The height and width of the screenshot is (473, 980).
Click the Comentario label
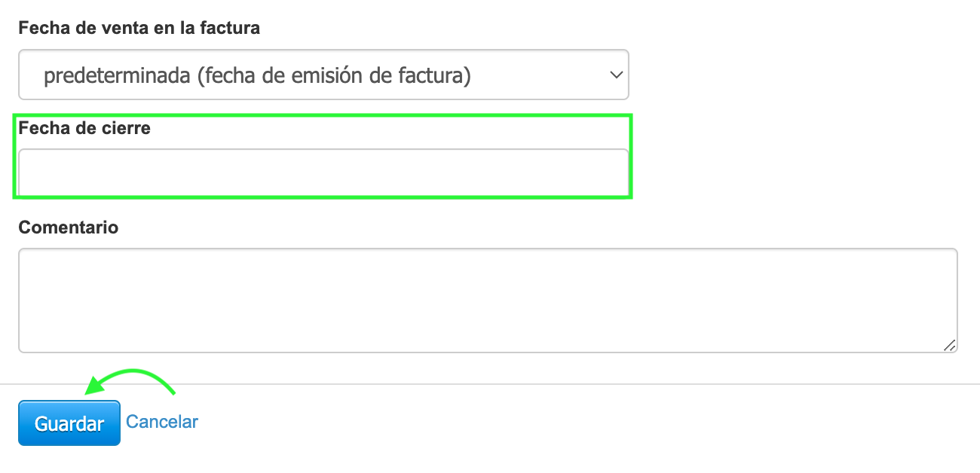[69, 227]
